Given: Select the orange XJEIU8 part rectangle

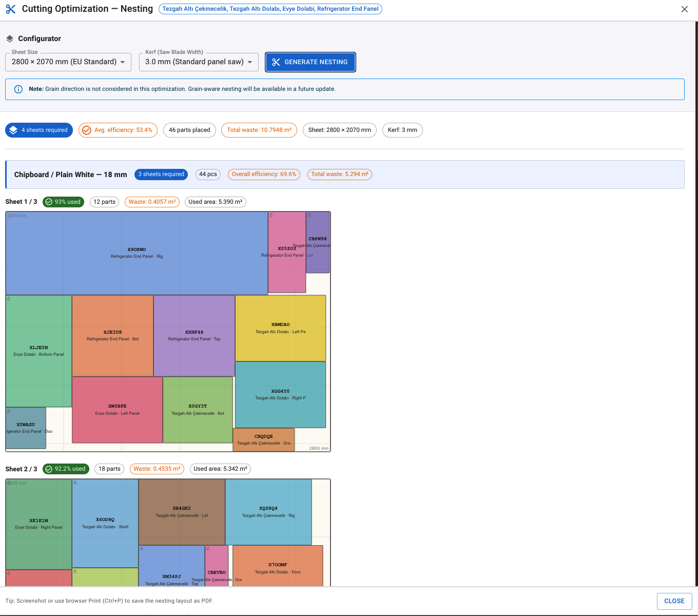Looking at the screenshot, I should point(113,336).
